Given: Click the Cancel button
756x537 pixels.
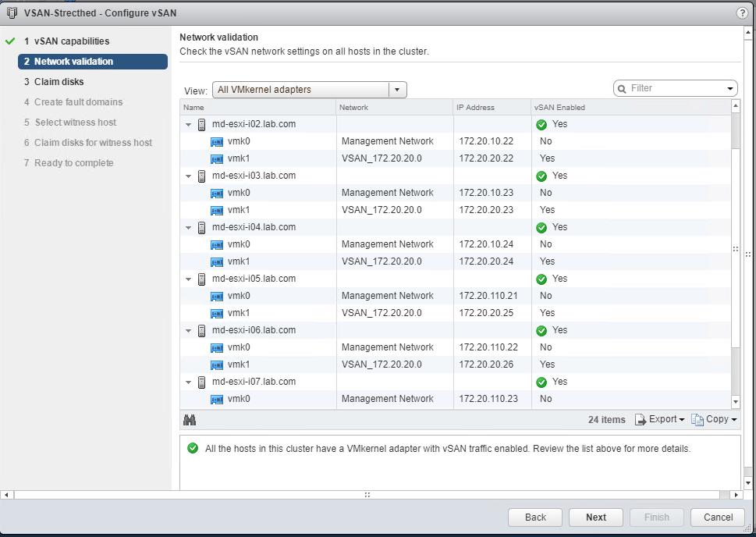Looking at the screenshot, I should tap(718, 517).
